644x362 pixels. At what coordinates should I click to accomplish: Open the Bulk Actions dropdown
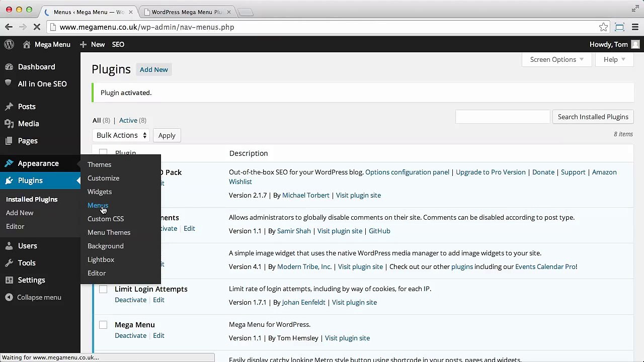click(121, 135)
